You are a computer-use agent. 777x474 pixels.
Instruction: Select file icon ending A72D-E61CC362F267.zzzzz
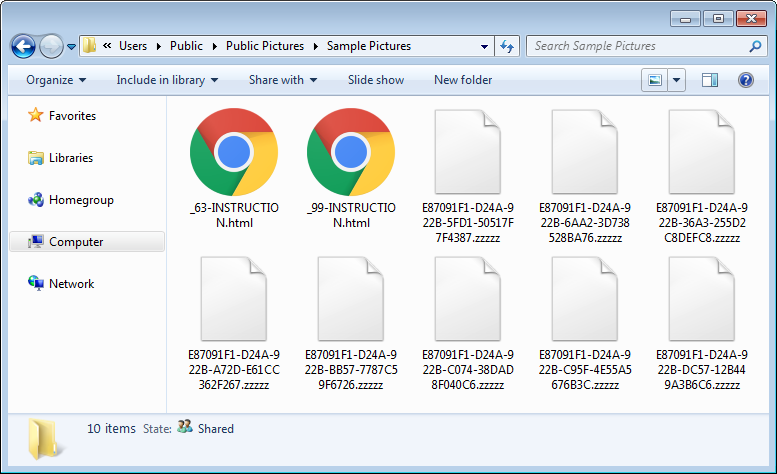(x=234, y=299)
